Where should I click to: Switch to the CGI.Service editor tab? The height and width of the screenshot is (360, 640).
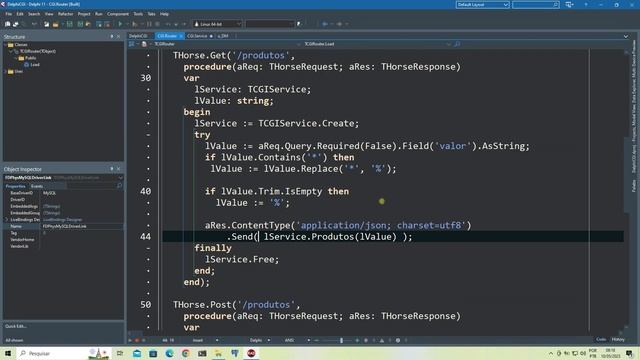(x=197, y=36)
